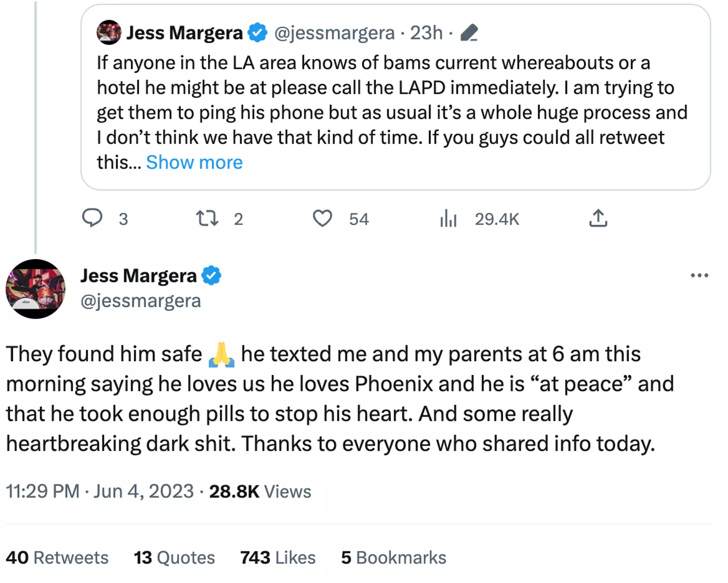Viewport: 728px width, 583px height.
Task: Click the verified badge in quoted tweet
Action: (x=258, y=33)
